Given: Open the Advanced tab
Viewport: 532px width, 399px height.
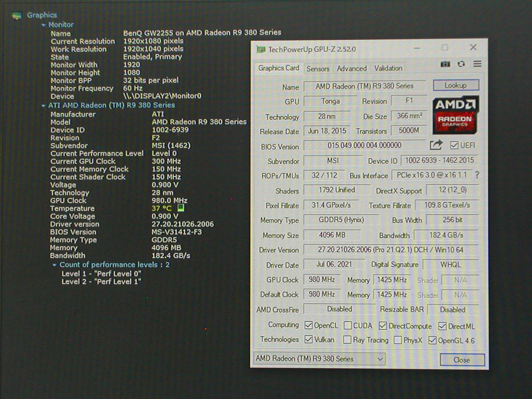Looking at the screenshot, I should (x=352, y=68).
